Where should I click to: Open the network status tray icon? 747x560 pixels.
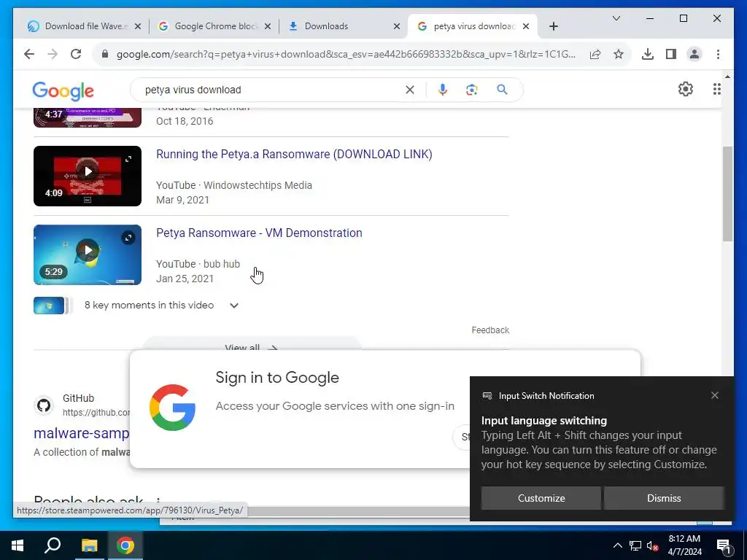635,545
